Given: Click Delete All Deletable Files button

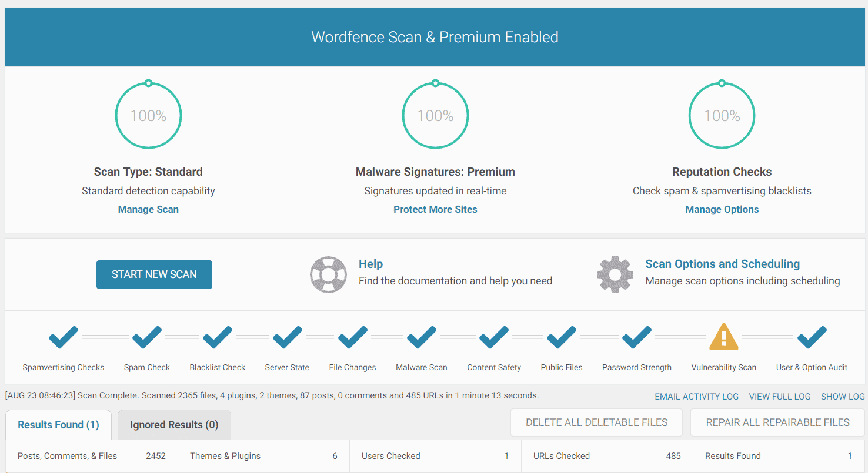Looking at the screenshot, I should pos(597,422).
